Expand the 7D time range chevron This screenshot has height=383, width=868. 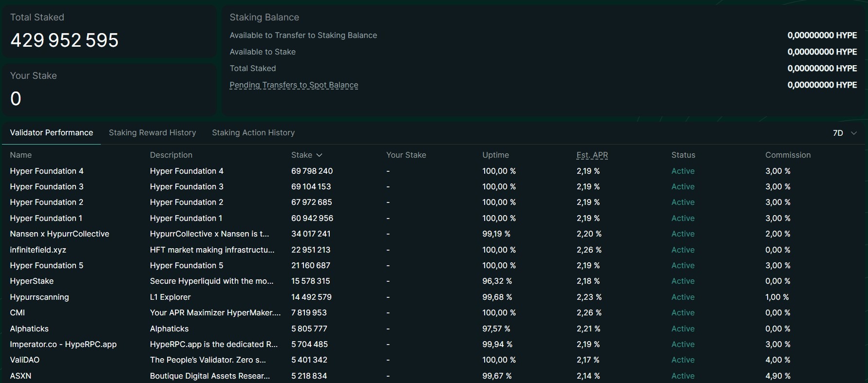point(854,133)
